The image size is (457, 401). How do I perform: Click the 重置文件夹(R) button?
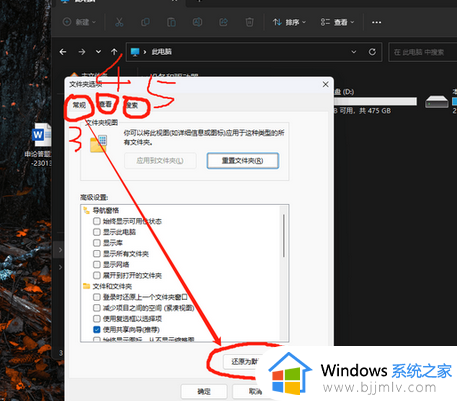(x=243, y=161)
